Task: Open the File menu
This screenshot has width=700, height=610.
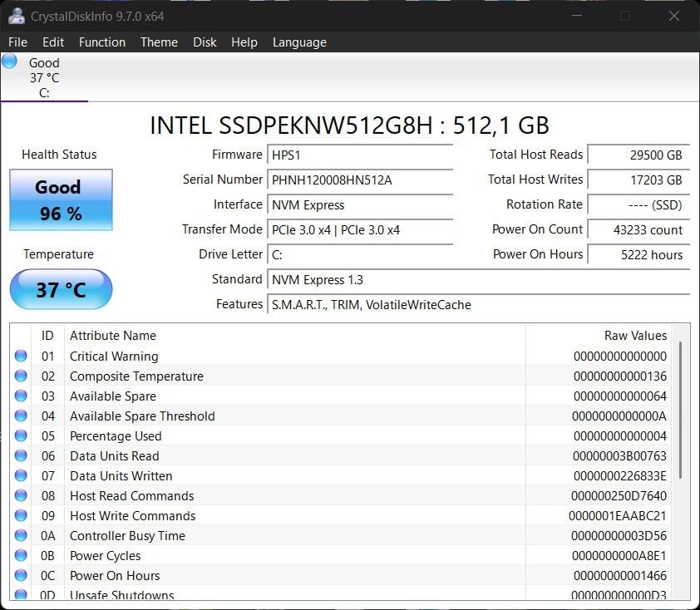Action: [x=17, y=42]
